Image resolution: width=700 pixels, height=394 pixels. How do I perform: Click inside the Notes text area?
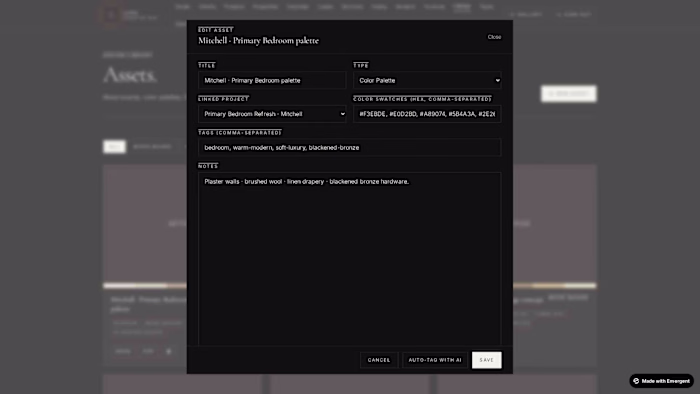pyautogui.click(x=350, y=259)
